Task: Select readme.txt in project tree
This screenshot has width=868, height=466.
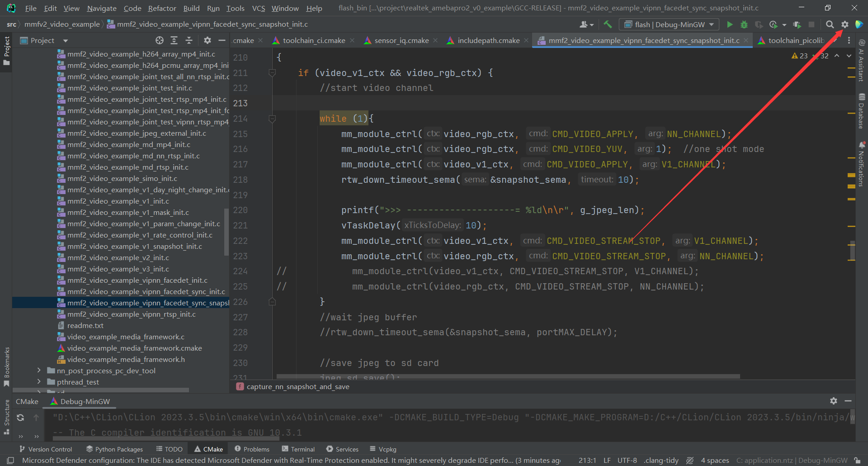Action: coord(85,325)
